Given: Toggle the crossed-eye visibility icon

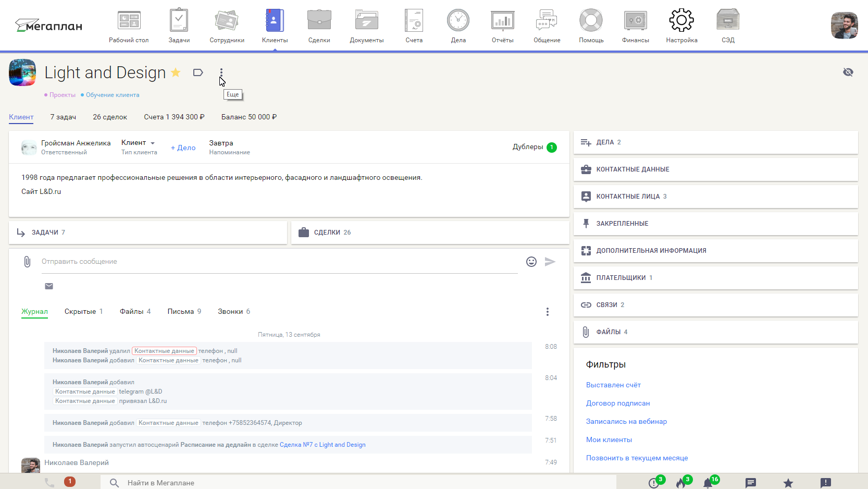Looking at the screenshot, I should coord(848,72).
